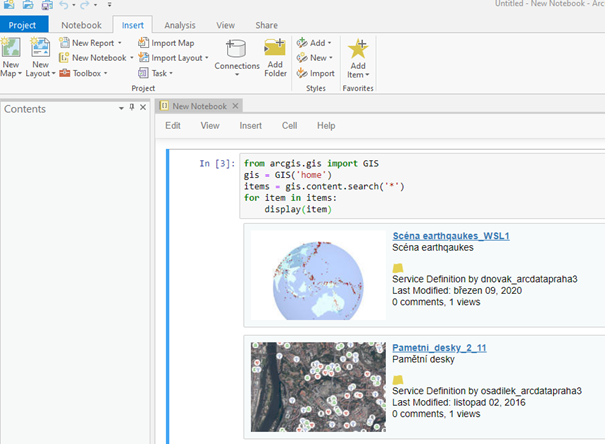Click the Connections database icon
The width and height of the screenshot is (605, 444).
(237, 49)
